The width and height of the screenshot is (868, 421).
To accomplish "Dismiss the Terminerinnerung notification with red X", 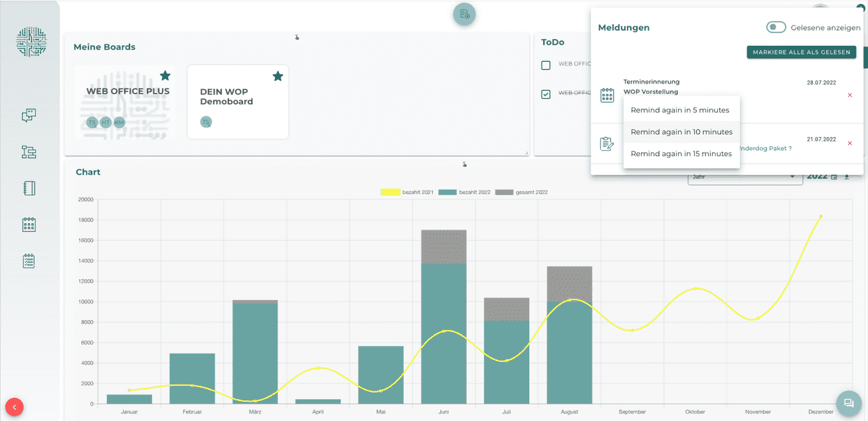I will pyautogui.click(x=849, y=96).
